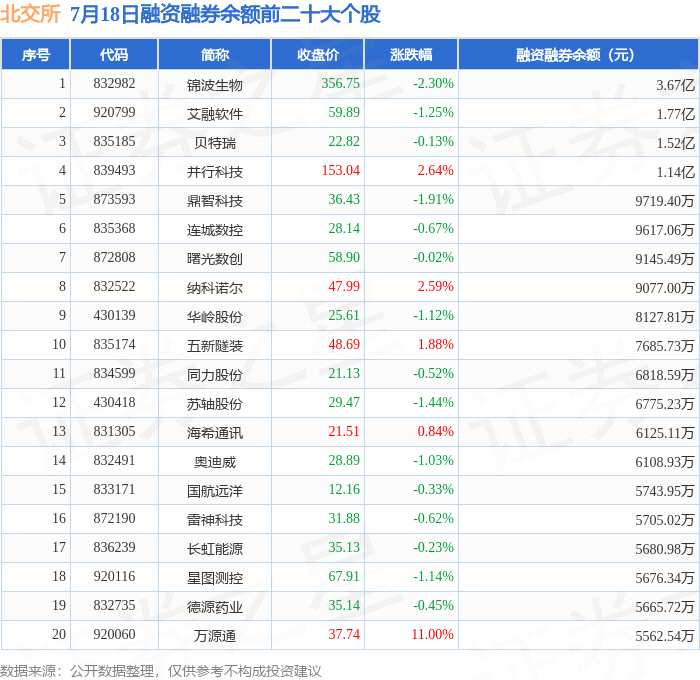The width and height of the screenshot is (700, 680).
Task: Click stock code 832735
Action: (114, 606)
